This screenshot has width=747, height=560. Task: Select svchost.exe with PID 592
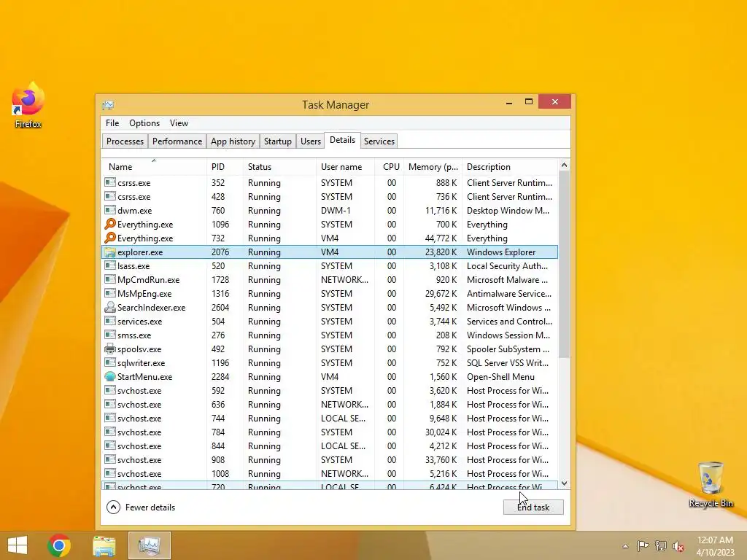point(329,391)
